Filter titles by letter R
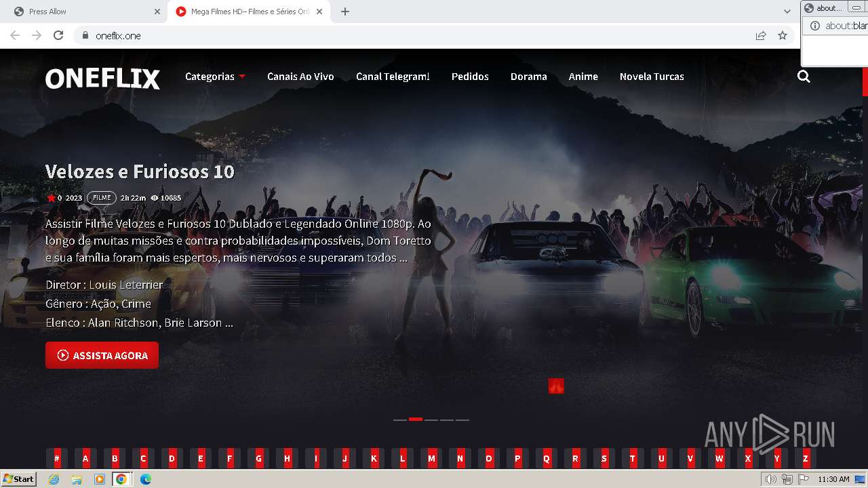Image resolution: width=868 pixels, height=488 pixels. tap(576, 458)
